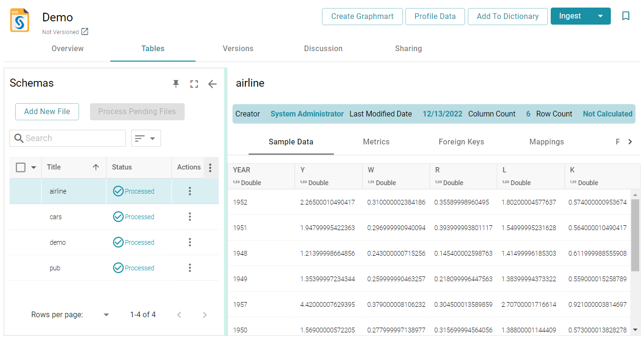Expand Schemas panel to full screen
This screenshot has width=644, height=339.
click(194, 84)
